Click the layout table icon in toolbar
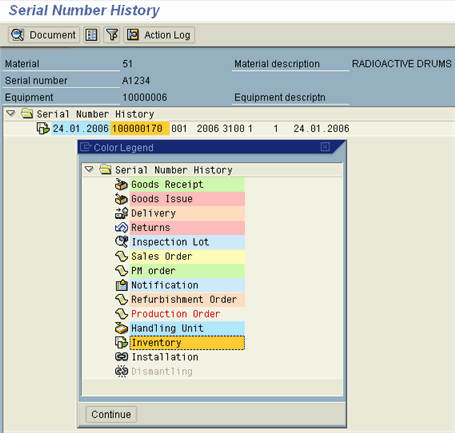This screenshot has height=433, width=455. (91, 35)
